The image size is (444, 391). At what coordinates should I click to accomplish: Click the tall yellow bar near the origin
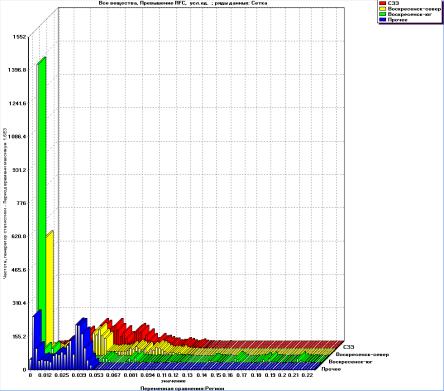point(50,288)
